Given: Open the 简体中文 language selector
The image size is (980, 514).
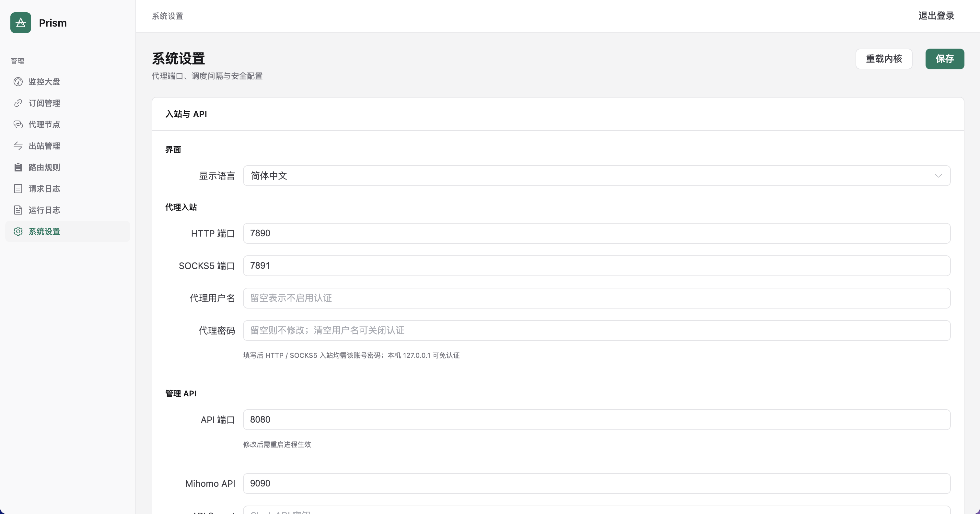Looking at the screenshot, I should pos(597,176).
